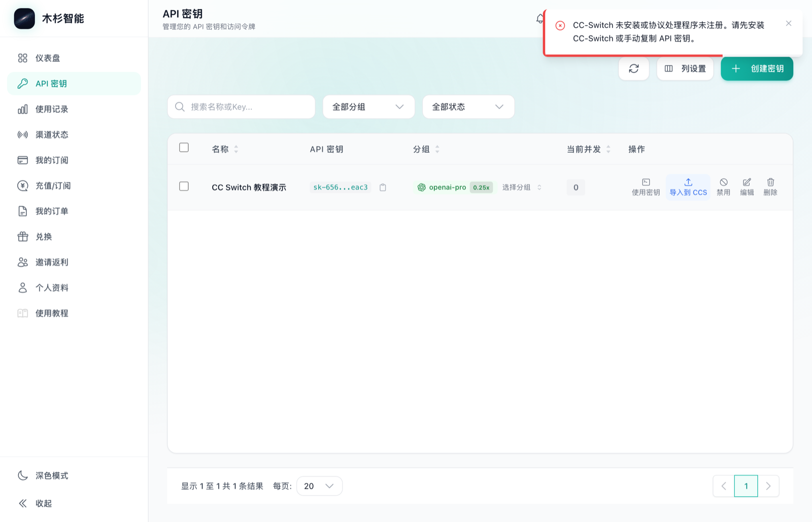Click 编辑 to edit the key

(747, 187)
